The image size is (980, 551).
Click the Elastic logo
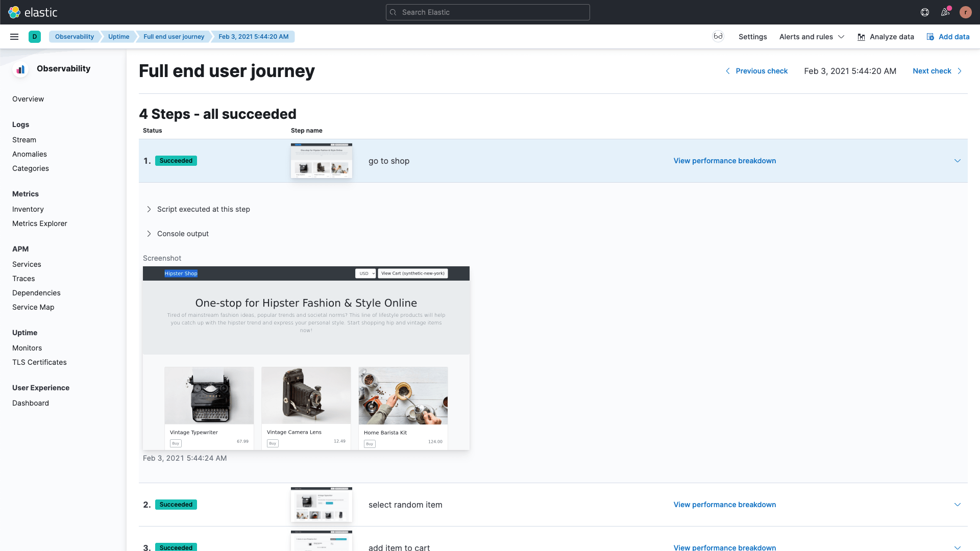point(33,12)
